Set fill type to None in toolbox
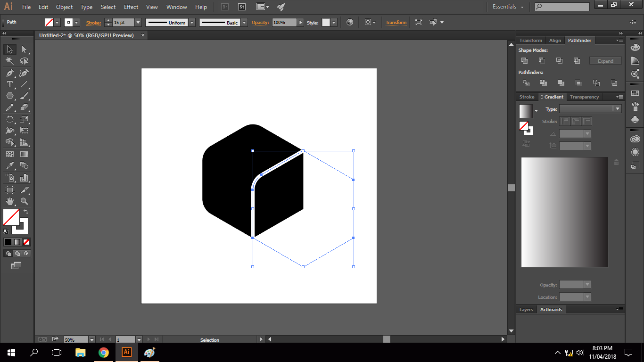Screen dimensions: 644x362 tap(26, 242)
